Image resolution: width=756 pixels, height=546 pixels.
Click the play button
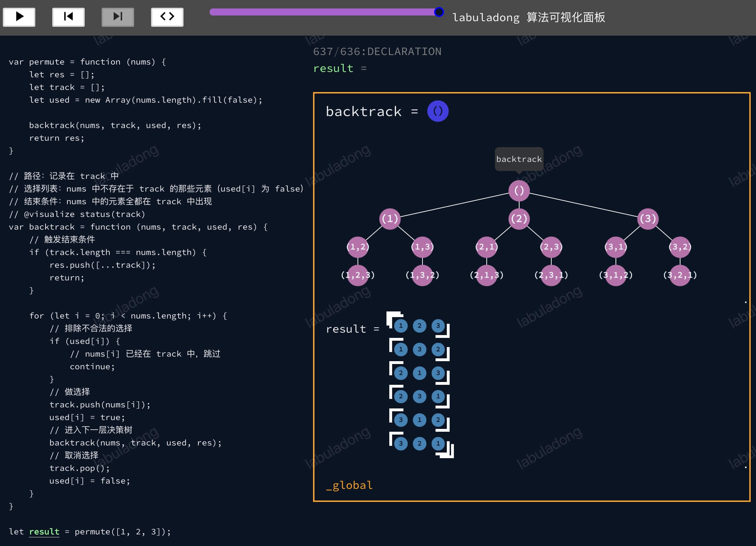pyautogui.click(x=19, y=17)
